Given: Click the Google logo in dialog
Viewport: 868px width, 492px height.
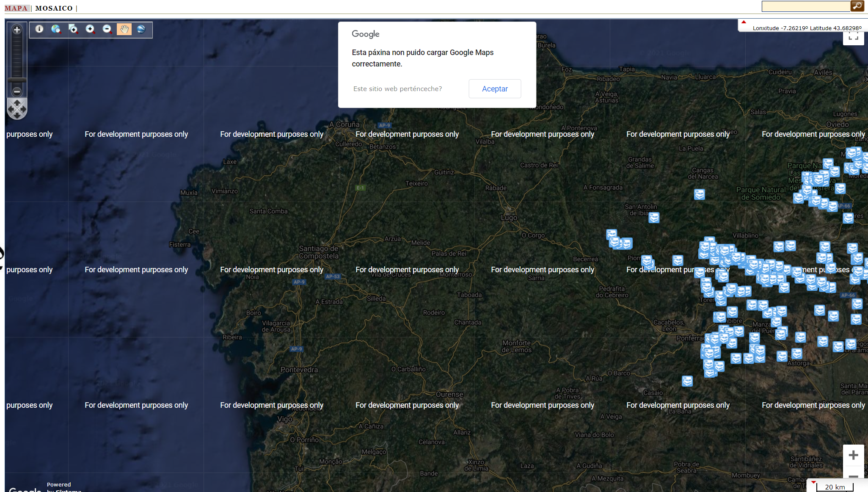Looking at the screenshot, I should point(366,34).
